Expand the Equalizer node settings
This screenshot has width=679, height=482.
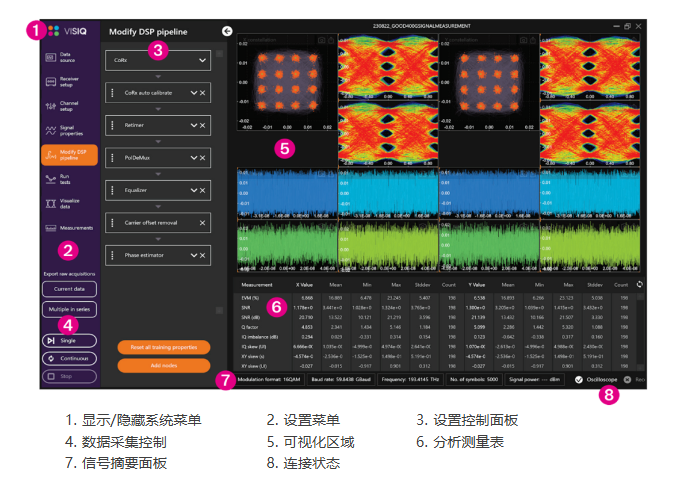(x=194, y=190)
